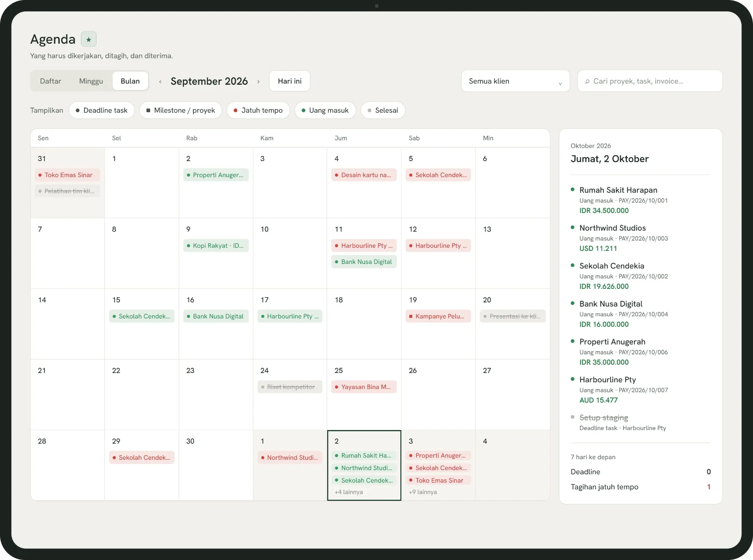753x560 pixels.
Task: Click the search magnifier icon
Action: point(587,81)
